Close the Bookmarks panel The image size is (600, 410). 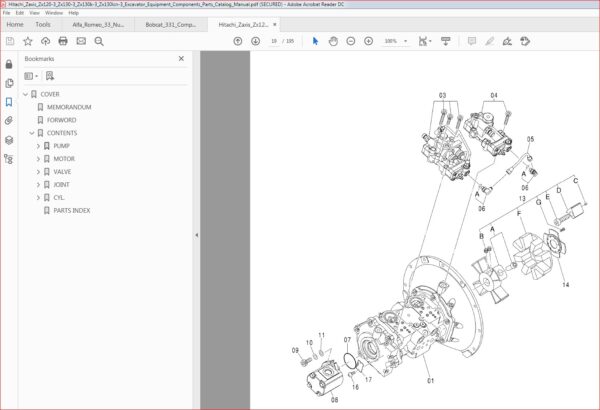(x=181, y=59)
